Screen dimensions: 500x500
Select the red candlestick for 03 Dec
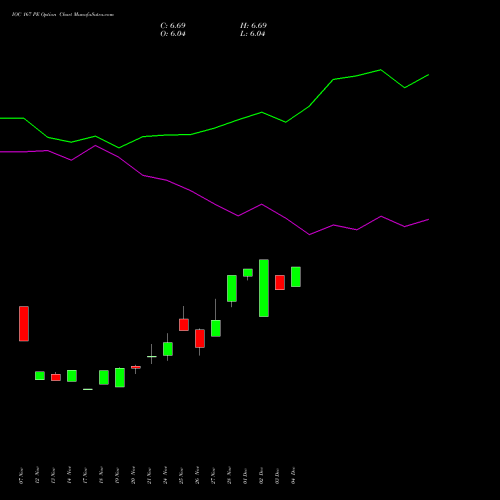[x=280, y=282]
